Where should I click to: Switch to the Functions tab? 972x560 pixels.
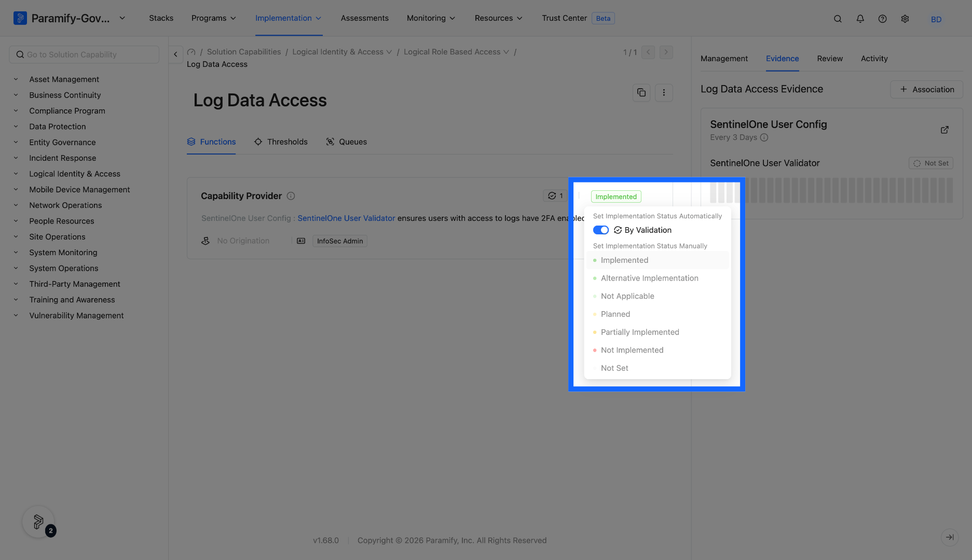tap(211, 142)
